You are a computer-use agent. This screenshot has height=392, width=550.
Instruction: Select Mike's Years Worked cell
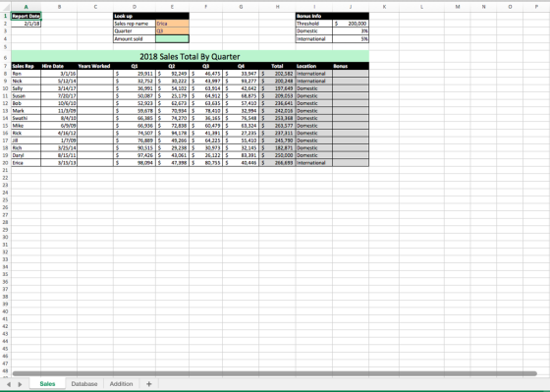95,126
